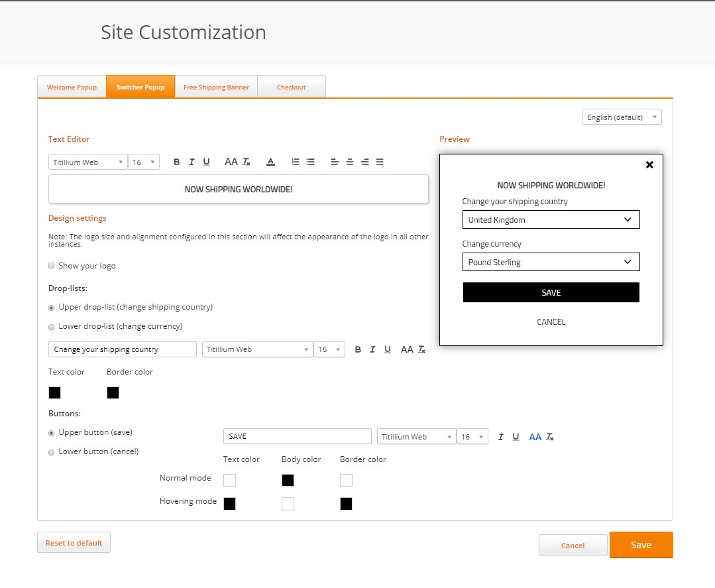
Task: Justify text using the editor toolbar
Action: point(380,162)
